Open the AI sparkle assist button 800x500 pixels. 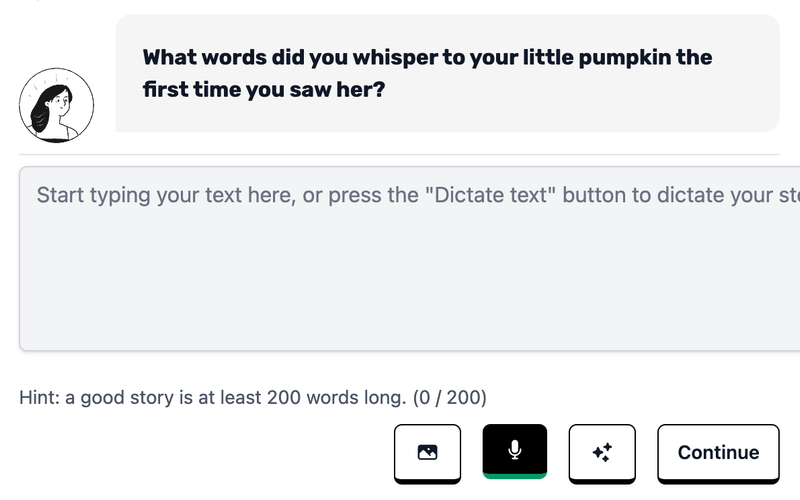click(601, 452)
